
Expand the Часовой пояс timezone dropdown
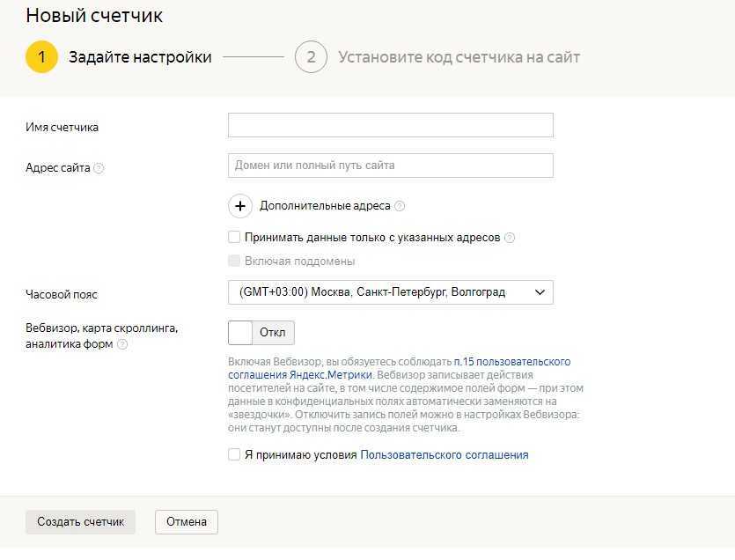[x=390, y=292]
